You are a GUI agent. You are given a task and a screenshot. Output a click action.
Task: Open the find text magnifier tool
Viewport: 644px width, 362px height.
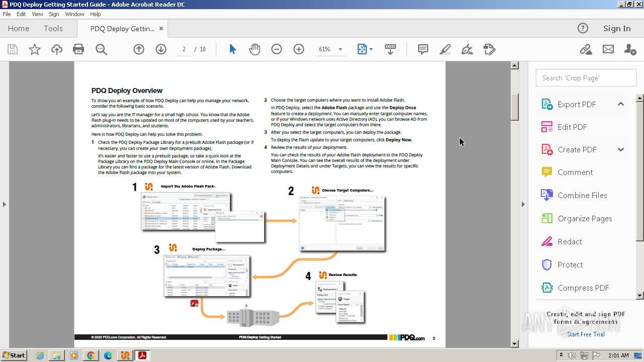pos(101,49)
